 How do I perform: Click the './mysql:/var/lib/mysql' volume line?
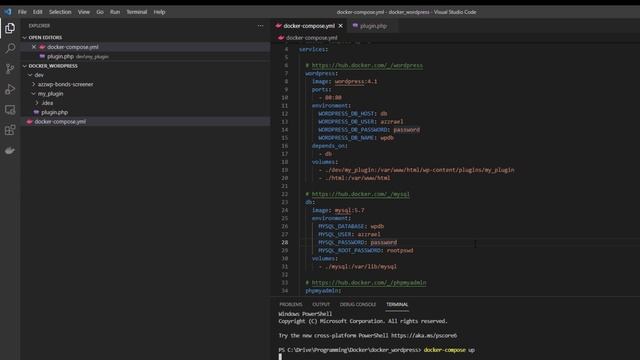click(x=358, y=267)
